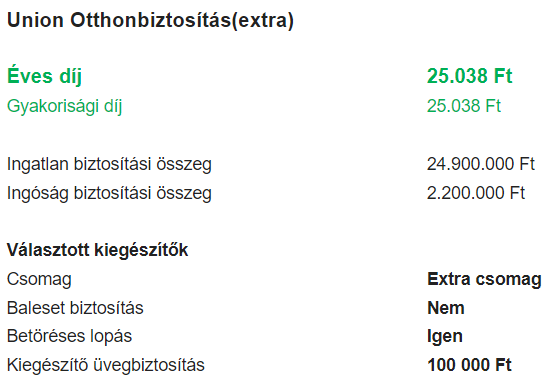Click Ingatlan biztosítási összeg label
Image resolution: width=546 pixels, height=387 pixels.
(x=109, y=164)
